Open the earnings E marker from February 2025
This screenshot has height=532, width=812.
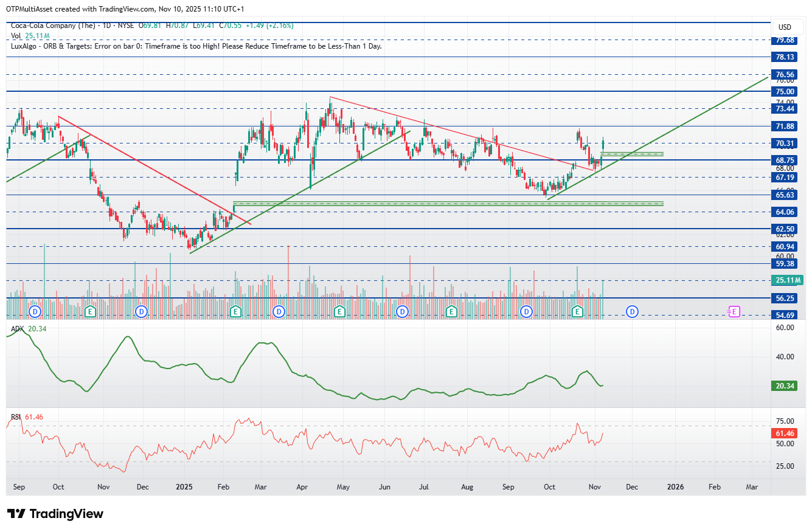[235, 311]
